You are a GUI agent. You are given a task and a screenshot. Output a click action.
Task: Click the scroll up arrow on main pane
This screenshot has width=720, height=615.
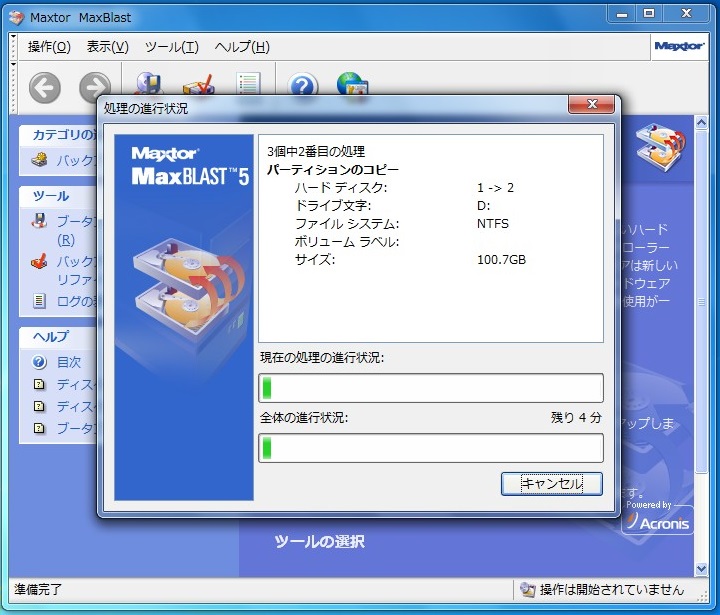pos(701,123)
